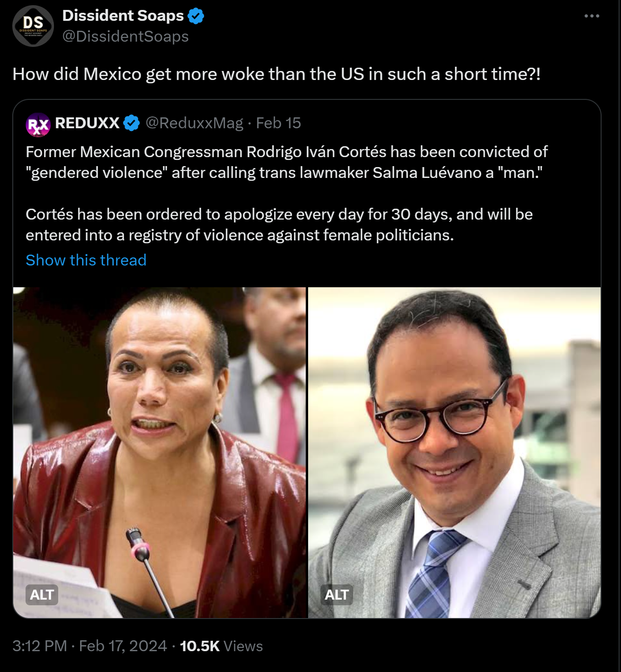Go to the @ReduxxMag handle
This screenshot has height=672, width=621.
pyautogui.click(x=194, y=123)
